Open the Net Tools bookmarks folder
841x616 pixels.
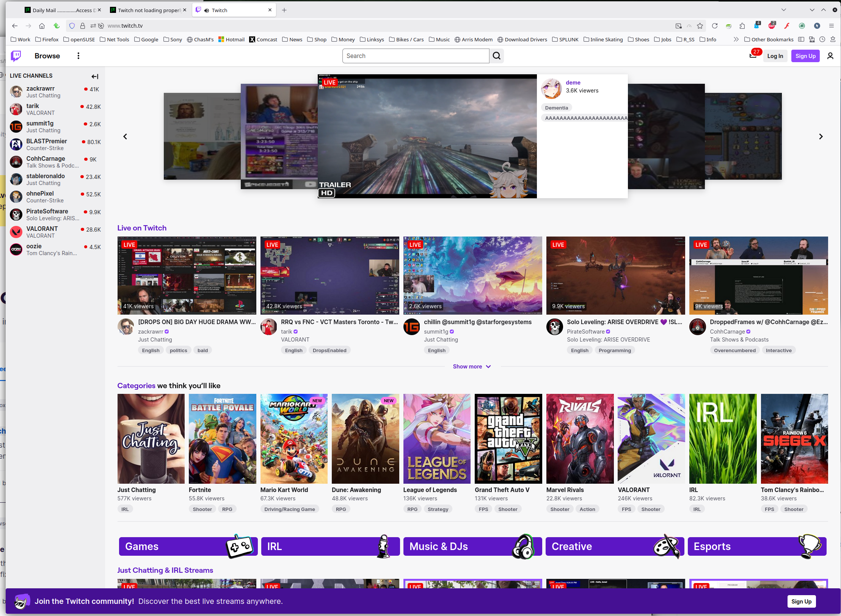click(115, 39)
